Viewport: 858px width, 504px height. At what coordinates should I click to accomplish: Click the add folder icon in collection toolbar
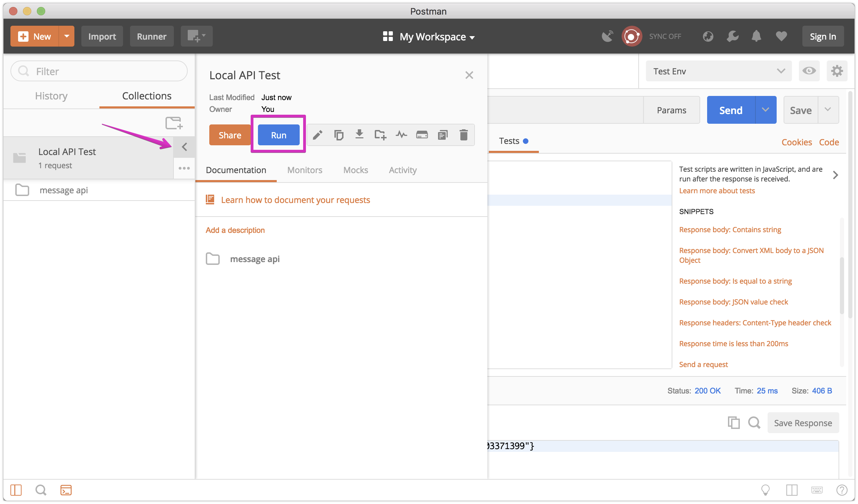tap(380, 135)
